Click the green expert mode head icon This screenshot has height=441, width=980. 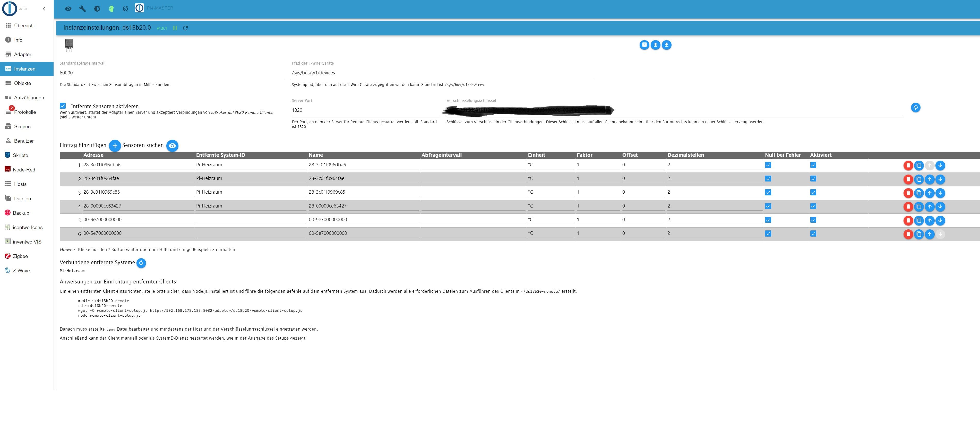[x=111, y=8]
